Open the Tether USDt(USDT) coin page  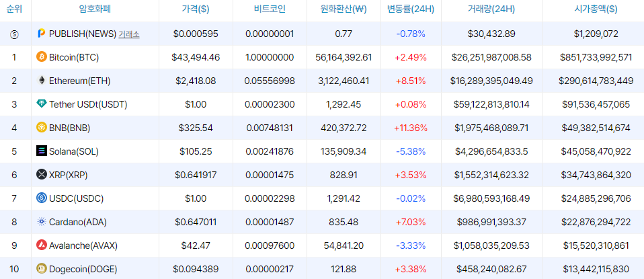coord(88,104)
